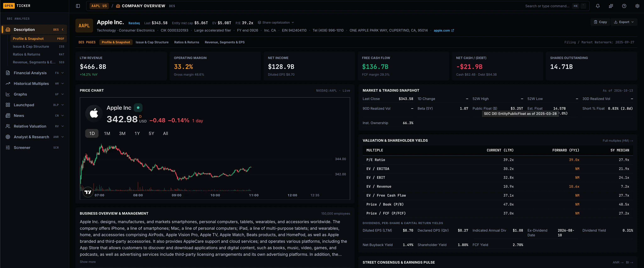The height and width of the screenshot is (268, 644).
Task: Click the green market status dot
Action: 138,108
